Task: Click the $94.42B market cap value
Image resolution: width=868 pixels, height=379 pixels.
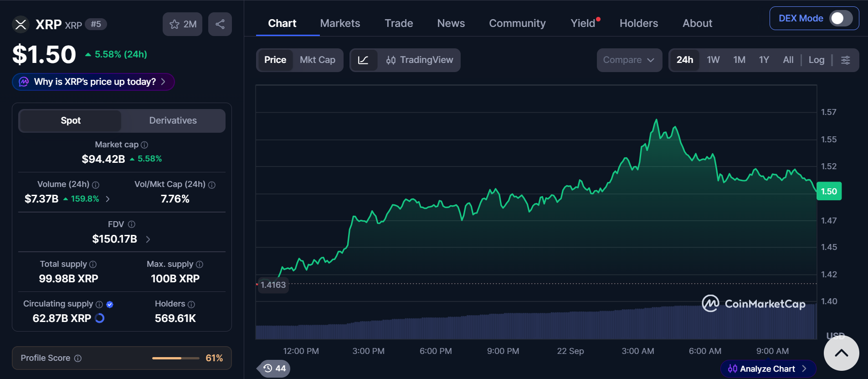Action: click(x=103, y=159)
